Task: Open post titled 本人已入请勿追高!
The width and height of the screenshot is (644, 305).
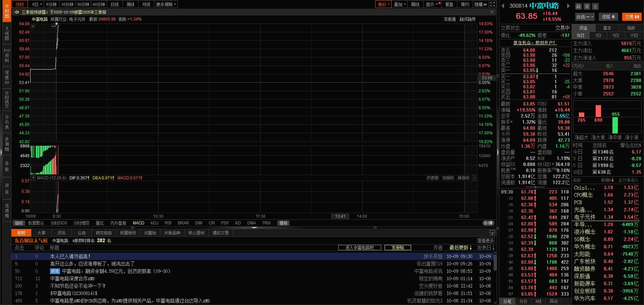Action: coord(70,256)
